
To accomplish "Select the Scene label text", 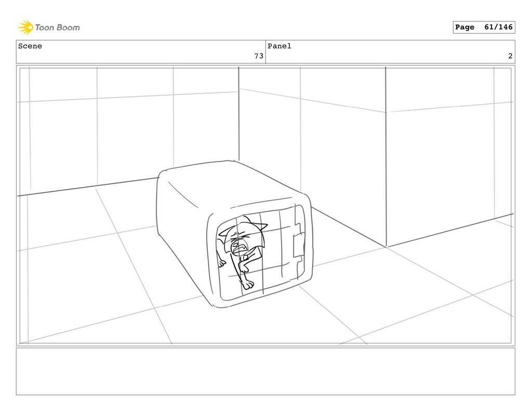I will click(30, 46).
